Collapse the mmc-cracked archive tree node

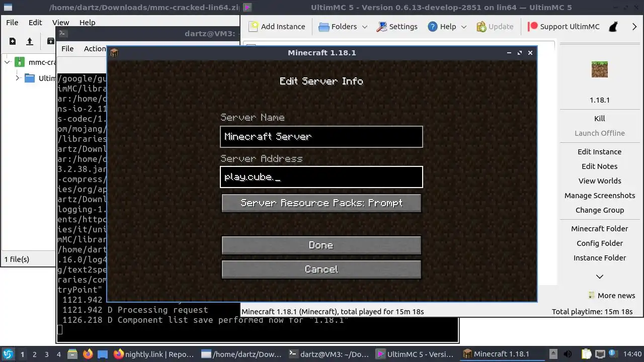tap(8, 62)
